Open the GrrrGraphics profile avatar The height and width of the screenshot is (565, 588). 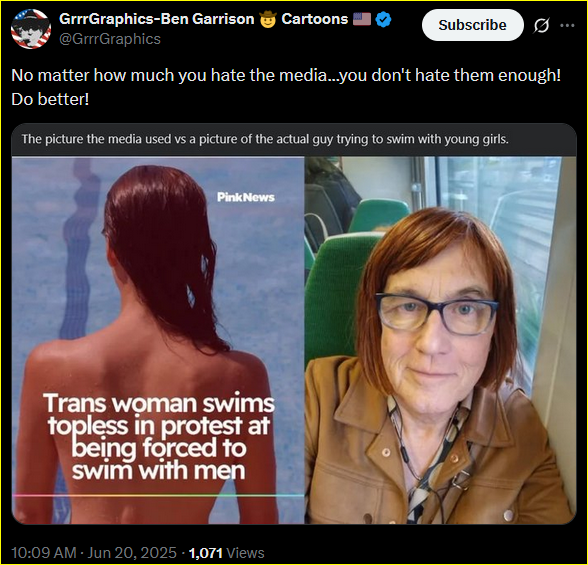click(31, 29)
